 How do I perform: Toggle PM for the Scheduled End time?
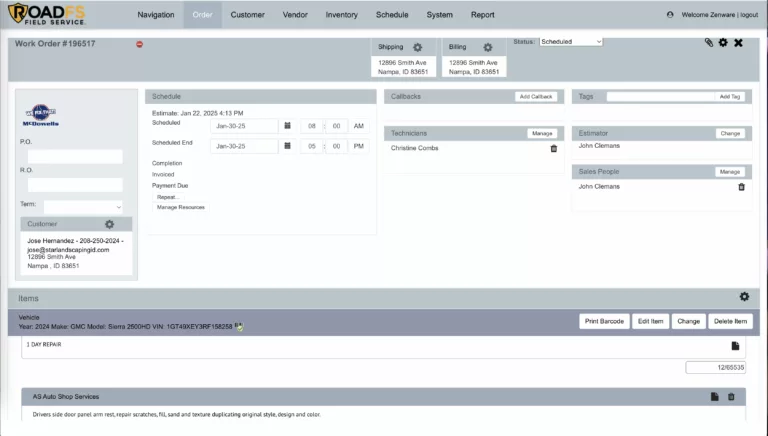pyautogui.click(x=359, y=146)
